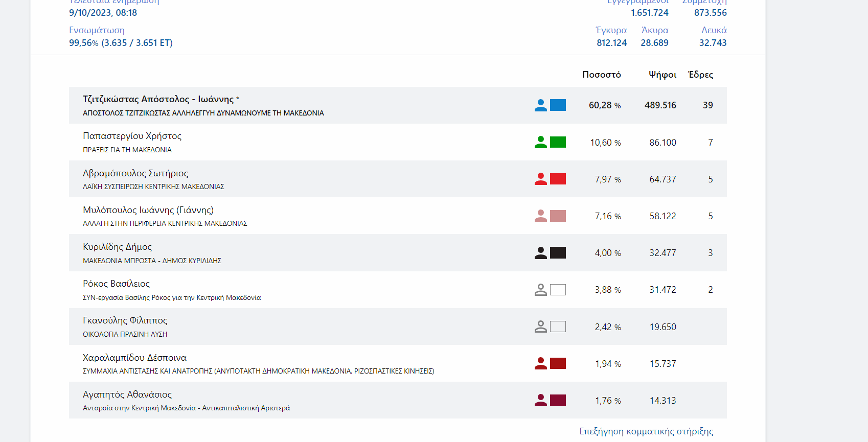Click the dark red person icon for Χαραλαμπίδου
The width and height of the screenshot is (868, 442).
click(540, 363)
